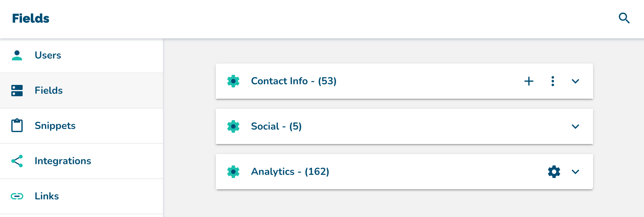
Task: Click teal gear icon beside Analytics
Action: pos(233,172)
